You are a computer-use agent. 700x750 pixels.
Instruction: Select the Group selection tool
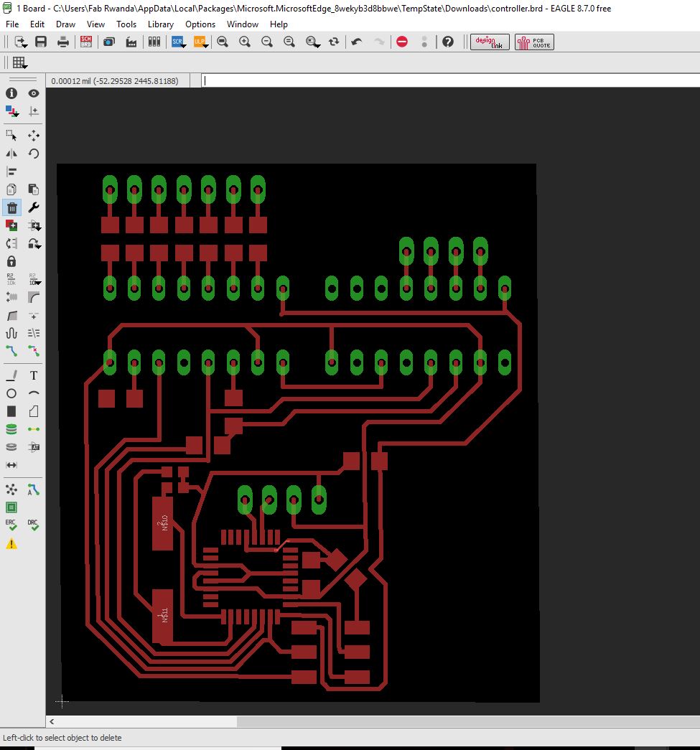click(x=11, y=136)
